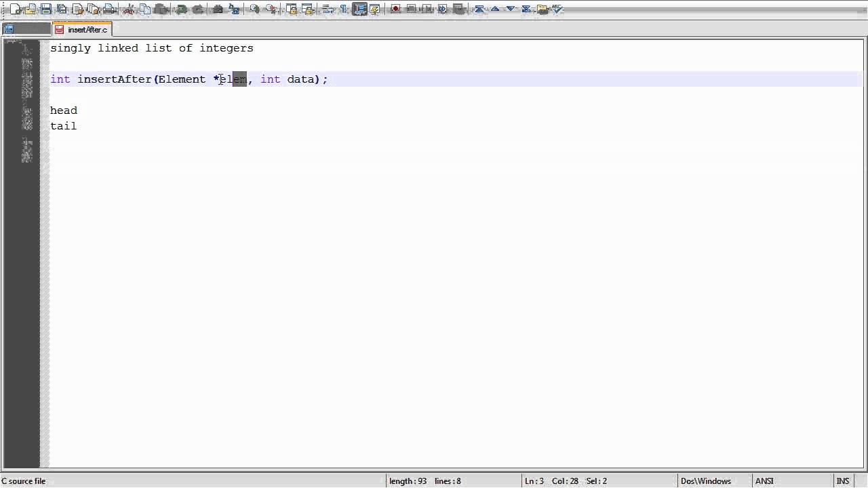This screenshot has width=868, height=488.
Task: Toggle show all characters pilcrow icon
Action: click(x=344, y=9)
